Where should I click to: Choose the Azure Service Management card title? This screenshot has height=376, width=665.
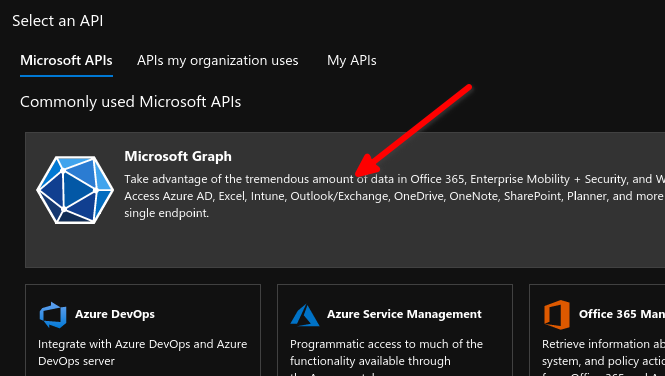pos(404,314)
